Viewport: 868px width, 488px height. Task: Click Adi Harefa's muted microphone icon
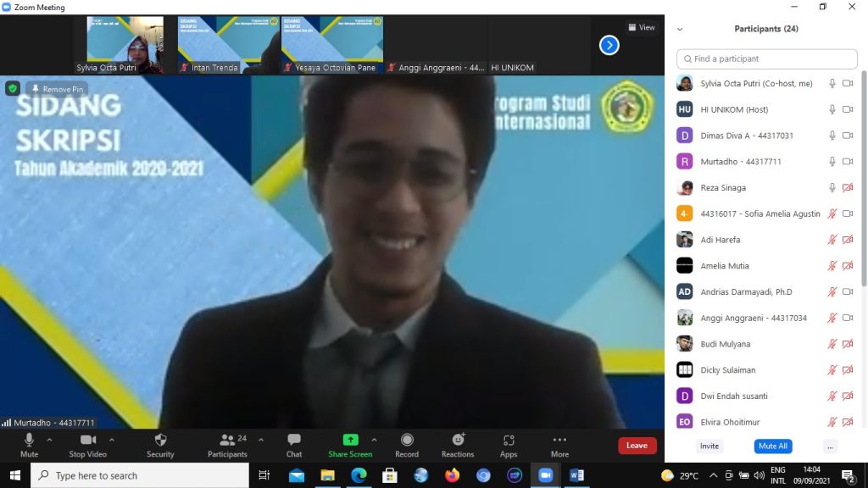(832, 240)
